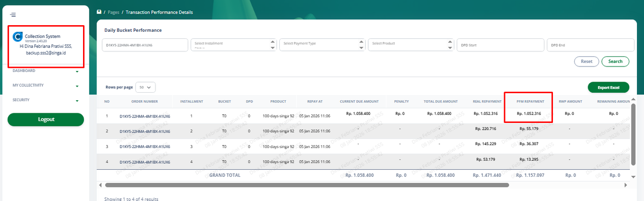The height and width of the screenshot is (201, 644).
Task: Click the PFM repayment value Rp. 36.307
Action: 529,144
